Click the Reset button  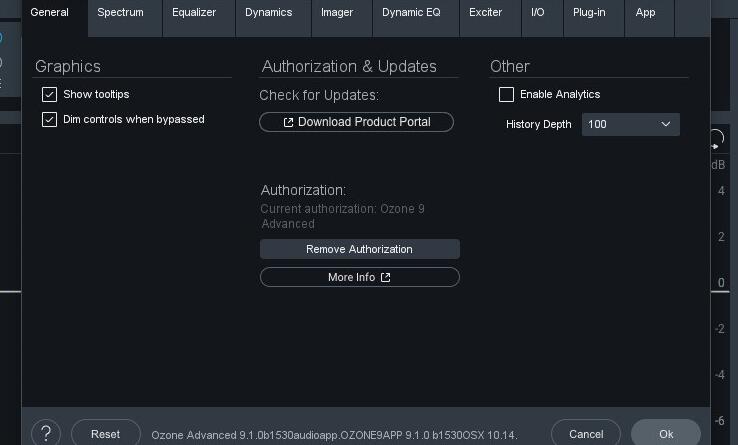tap(106, 434)
